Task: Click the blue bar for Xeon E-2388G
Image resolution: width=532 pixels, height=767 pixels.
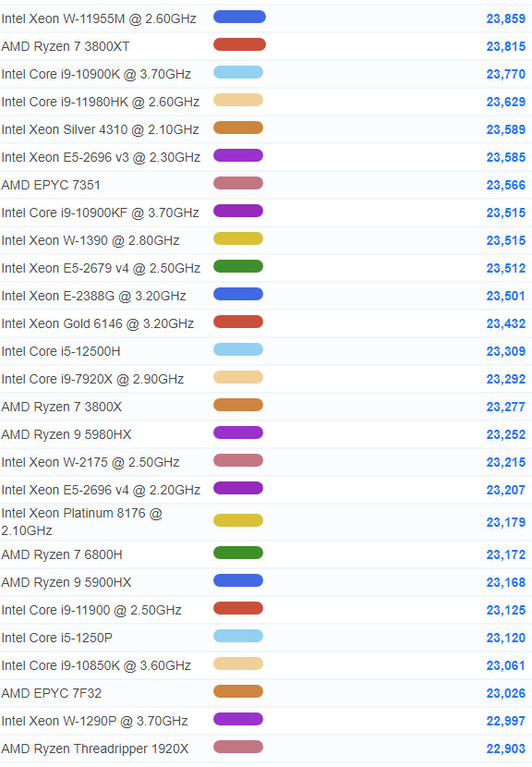Action: tap(238, 295)
